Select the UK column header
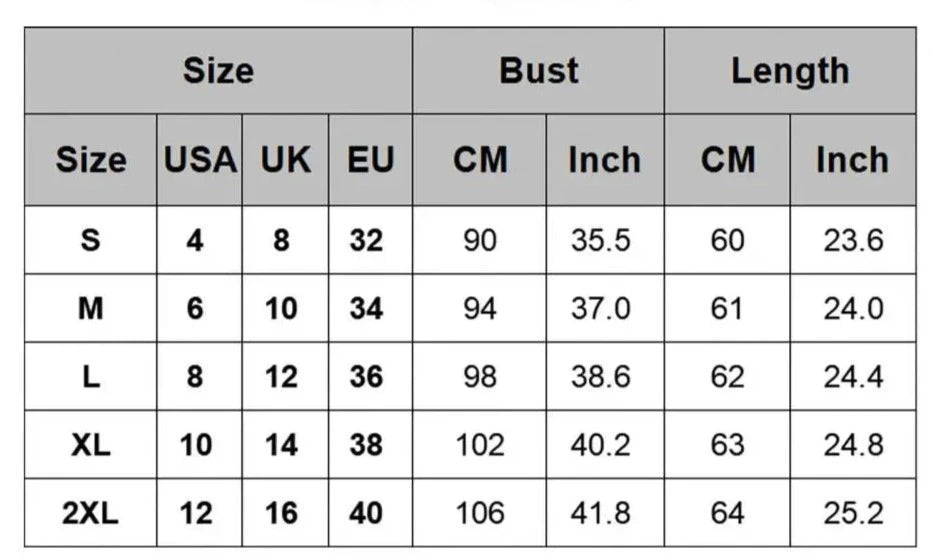932x560 pixels. click(285, 160)
